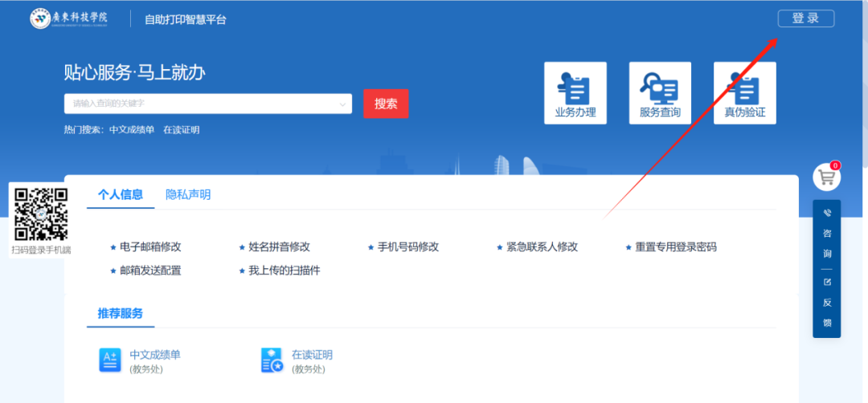Click the 在读证明 certificate icon

272,360
